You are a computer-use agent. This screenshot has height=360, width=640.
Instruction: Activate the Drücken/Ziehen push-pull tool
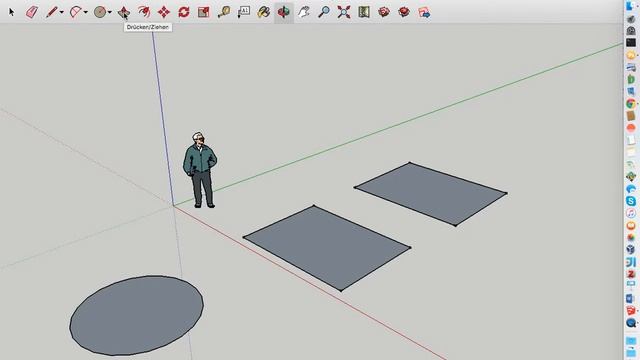pos(124,12)
